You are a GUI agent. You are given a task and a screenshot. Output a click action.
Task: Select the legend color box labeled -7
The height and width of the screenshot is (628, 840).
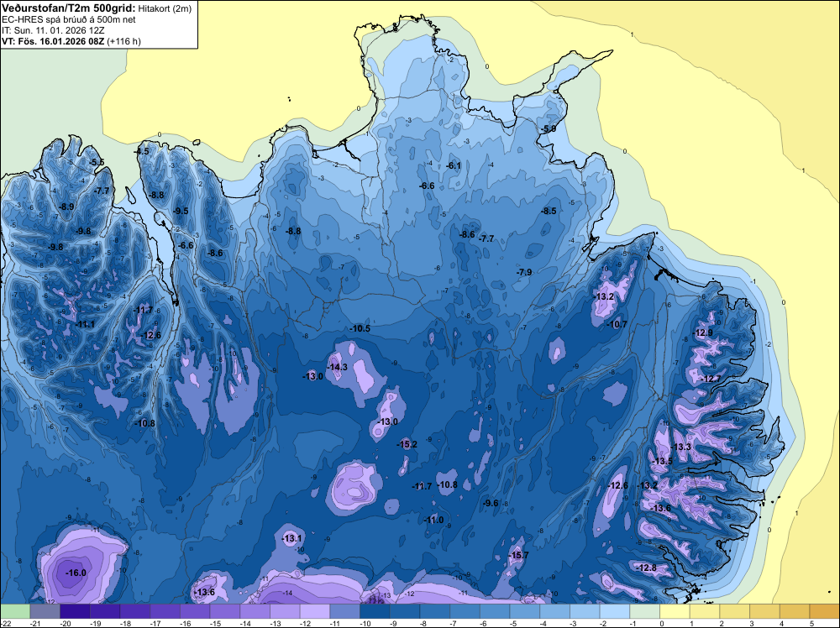[x=465, y=611]
